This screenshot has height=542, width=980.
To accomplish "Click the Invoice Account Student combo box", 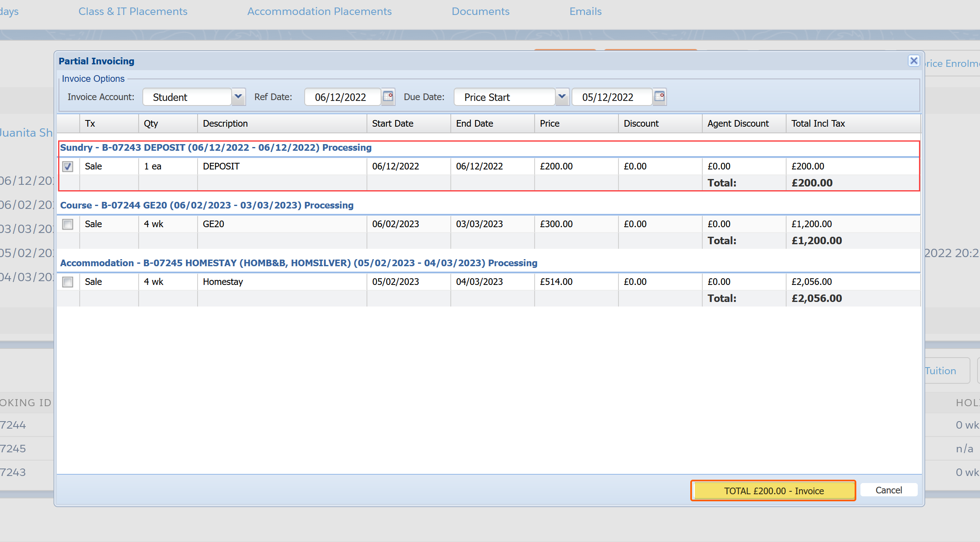I will 187,97.
